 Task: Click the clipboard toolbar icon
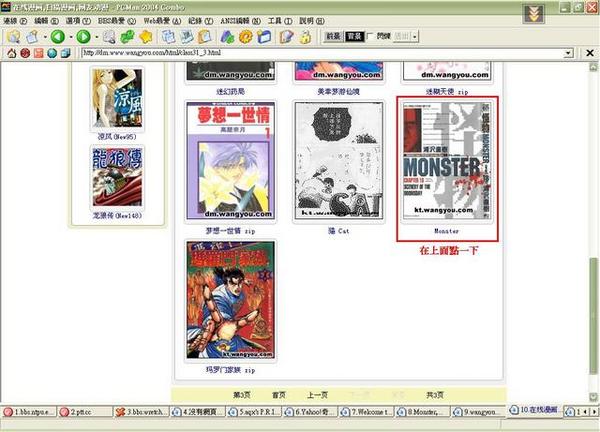point(205,37)
